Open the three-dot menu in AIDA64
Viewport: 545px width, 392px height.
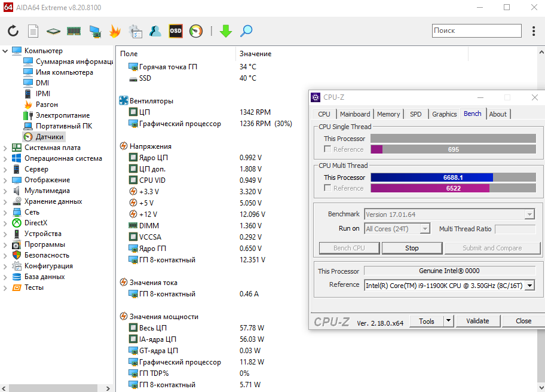pyautogui.click(x=534, y=31)
